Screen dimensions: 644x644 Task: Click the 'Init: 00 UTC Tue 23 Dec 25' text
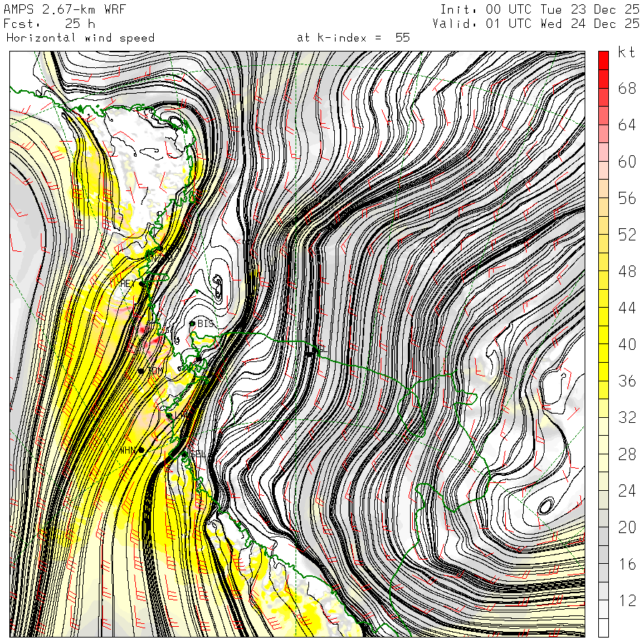[x=540, y=9]
